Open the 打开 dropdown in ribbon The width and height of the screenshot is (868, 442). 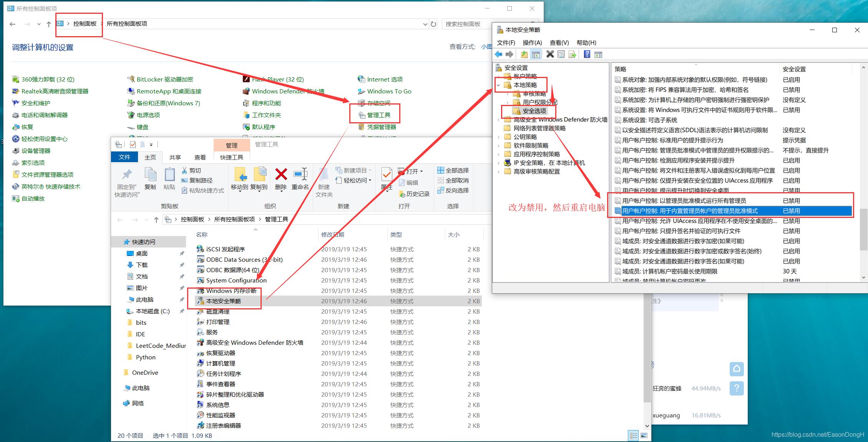pos(421,171)
